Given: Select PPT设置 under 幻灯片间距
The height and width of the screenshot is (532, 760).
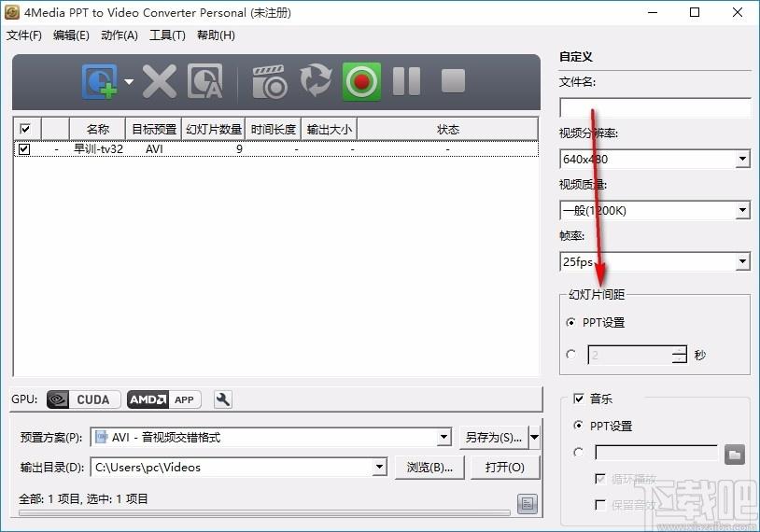Looking at the screenshot, I should click(571, 322).
